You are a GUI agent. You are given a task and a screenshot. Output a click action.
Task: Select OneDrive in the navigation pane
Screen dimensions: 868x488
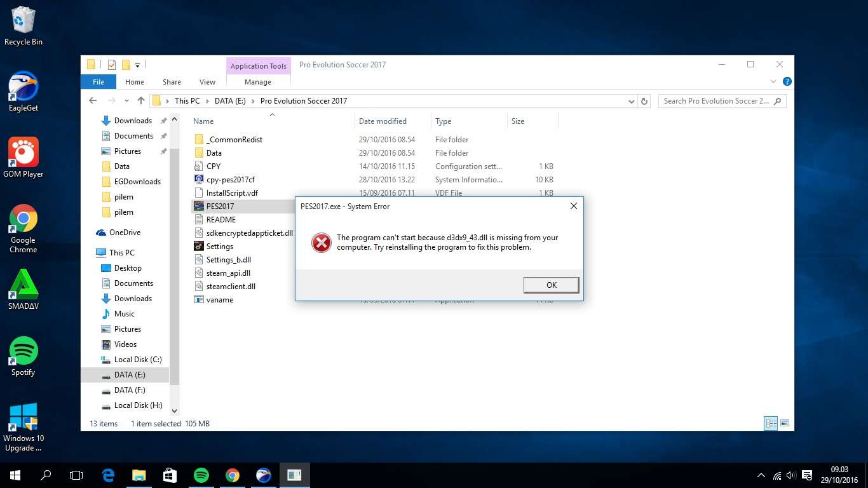pos(125,233)
